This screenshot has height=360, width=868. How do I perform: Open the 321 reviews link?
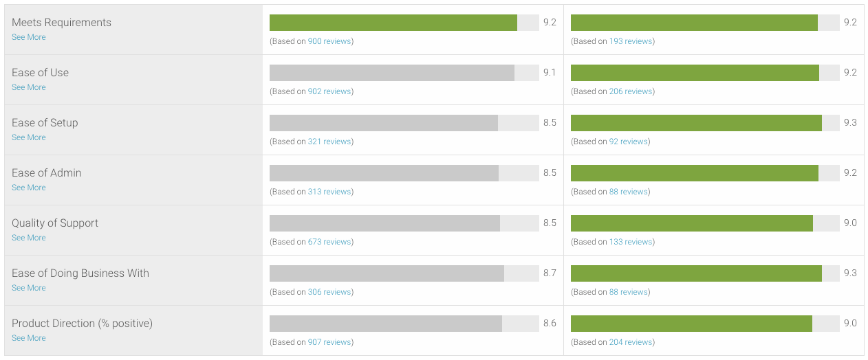(x=329, y=142)
